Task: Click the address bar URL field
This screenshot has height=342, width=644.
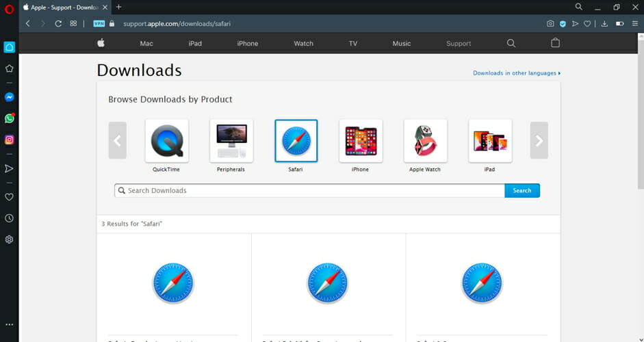Action: (x=177, y=24)
